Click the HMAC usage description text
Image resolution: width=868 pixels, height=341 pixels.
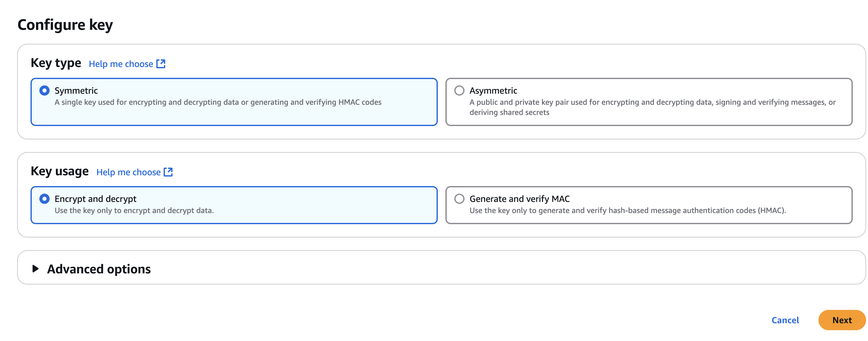pyautogui.click(x=627, y=211)
